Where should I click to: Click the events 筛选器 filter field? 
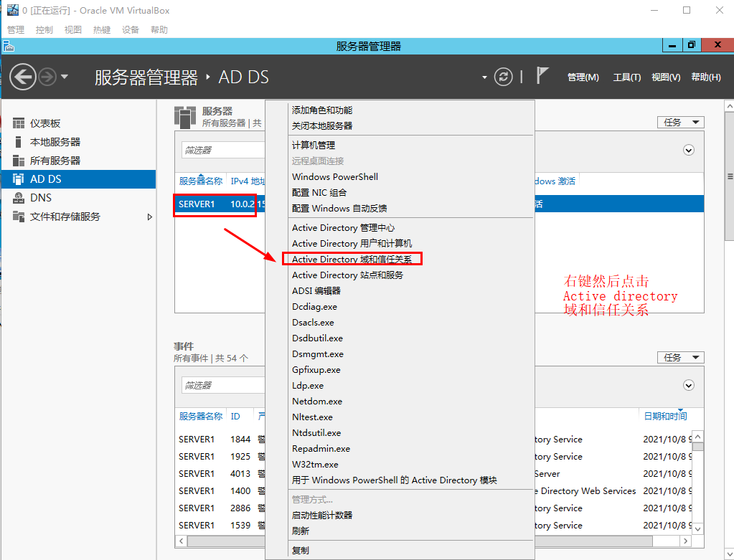pyautogui.click(x=223, y=386)
